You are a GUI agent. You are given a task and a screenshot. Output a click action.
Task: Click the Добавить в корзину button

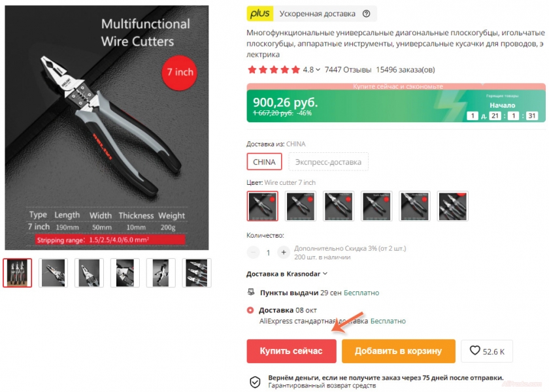point(399,351)
